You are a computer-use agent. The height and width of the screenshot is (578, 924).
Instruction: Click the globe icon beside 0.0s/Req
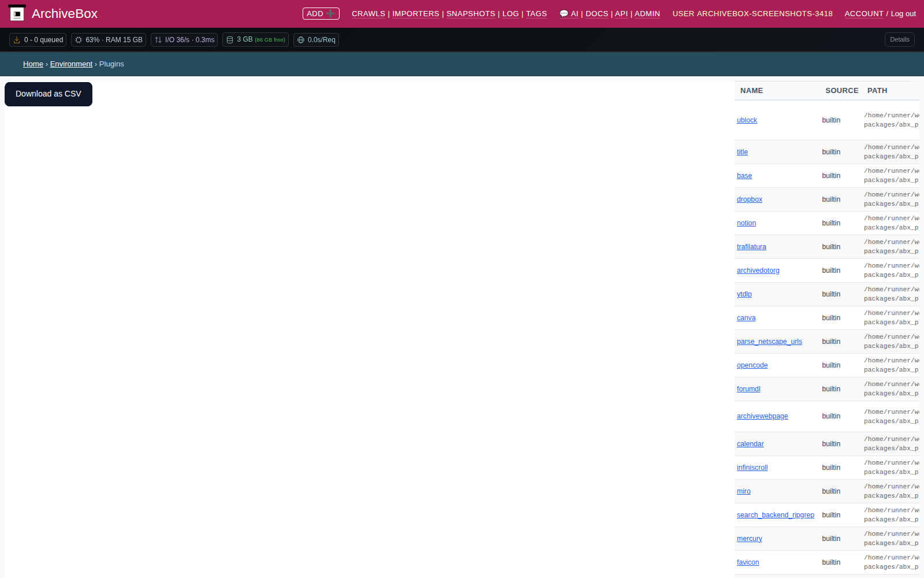pyautogui.click(x=301, y=40)
